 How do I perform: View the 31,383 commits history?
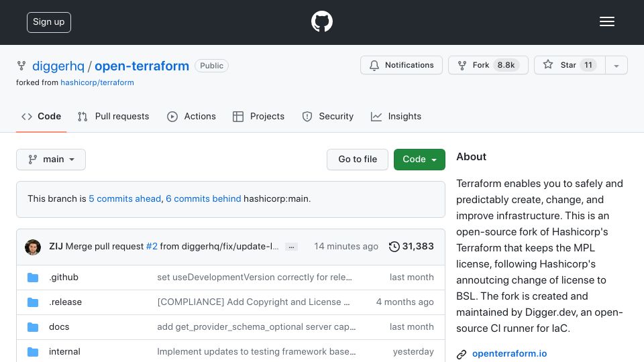pos(411,246)
